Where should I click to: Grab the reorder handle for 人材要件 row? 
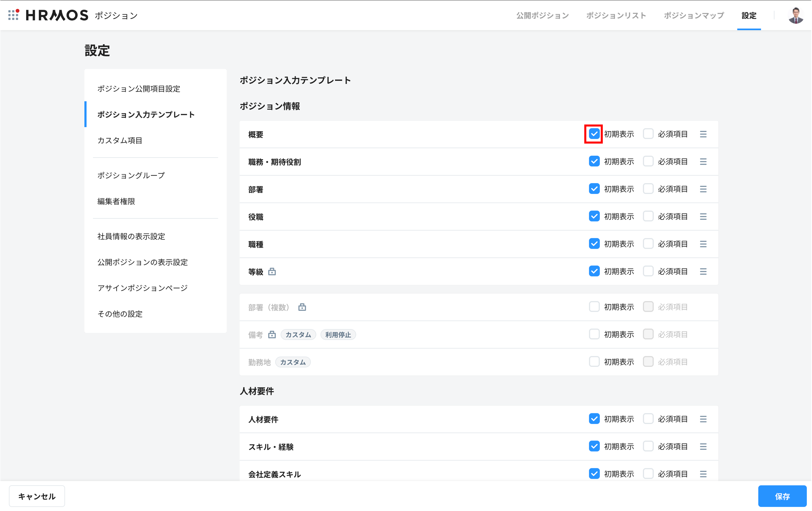point(703,419)
